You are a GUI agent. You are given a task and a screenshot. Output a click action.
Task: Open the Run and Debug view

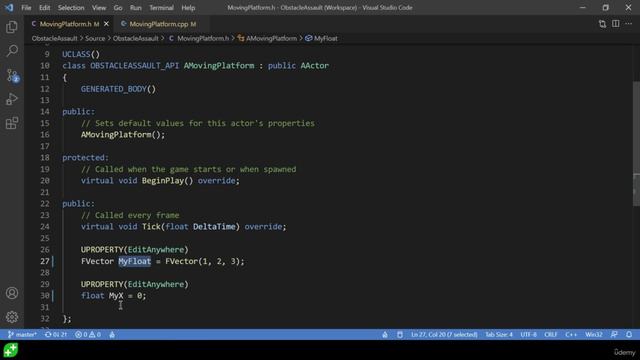[12, 99]
